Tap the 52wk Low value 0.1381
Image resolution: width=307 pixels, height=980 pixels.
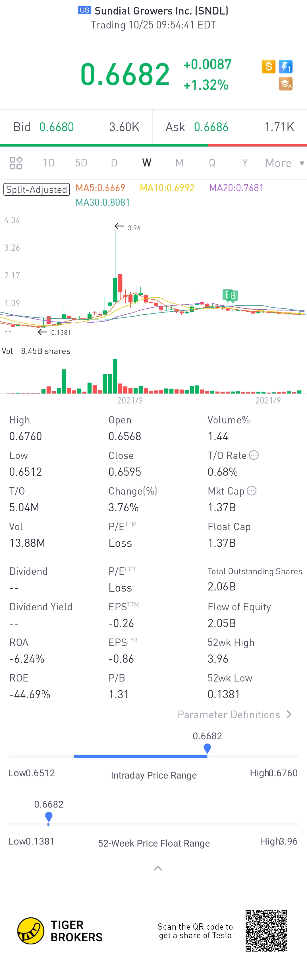224,695
